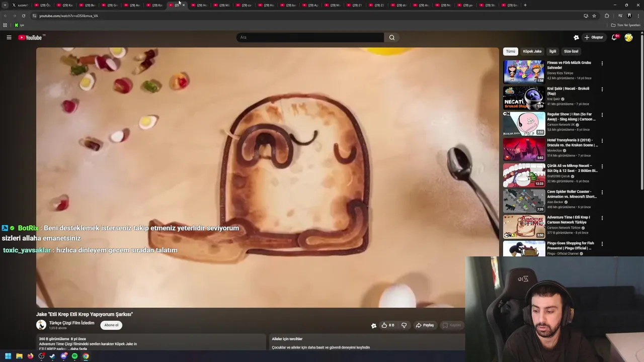Open Çürük Ali ve Mikrop Necati thumbnail

[x=524, y=175]
